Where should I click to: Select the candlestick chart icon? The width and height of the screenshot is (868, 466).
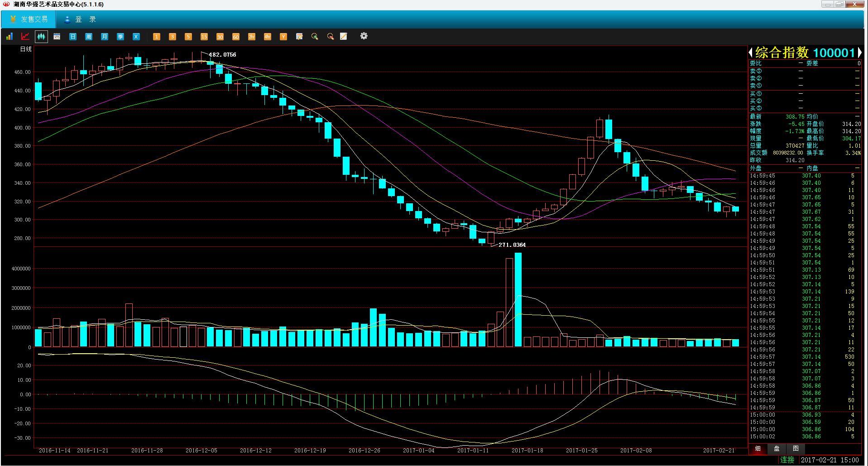[x=41, y=36]
